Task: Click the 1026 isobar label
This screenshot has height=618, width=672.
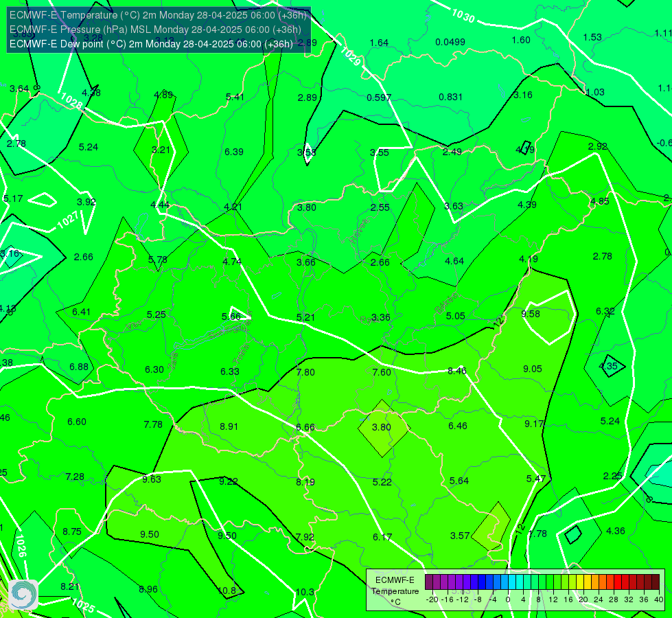Action: [x=21, y=545]
